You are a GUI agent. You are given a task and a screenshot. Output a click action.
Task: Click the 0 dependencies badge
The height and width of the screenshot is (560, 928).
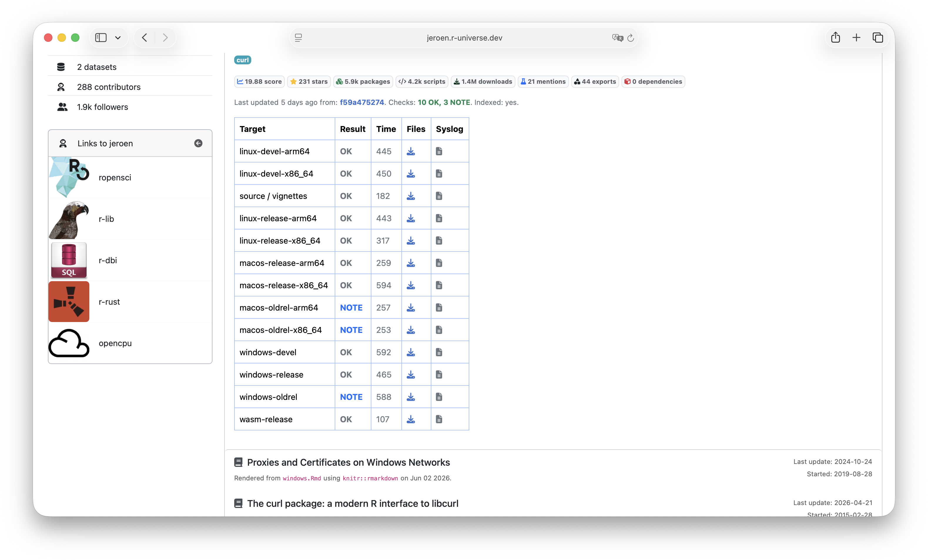[653, 81]
